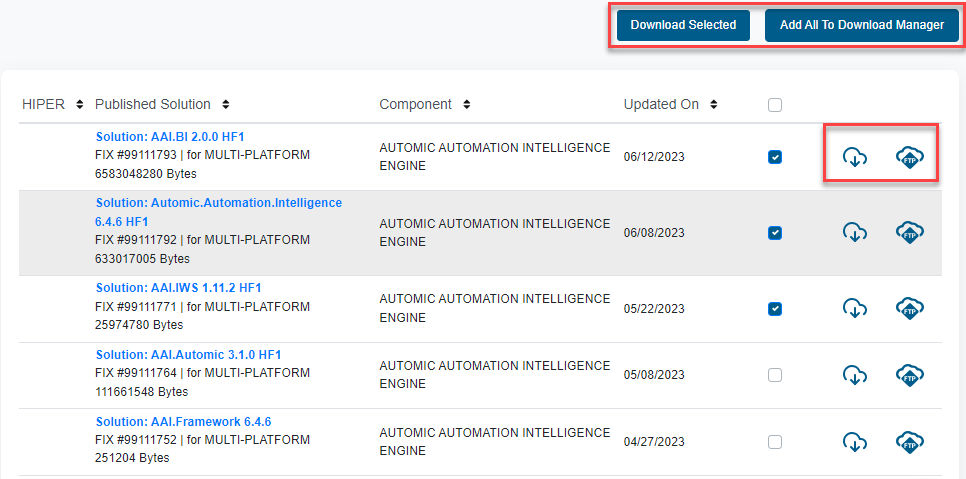Image resolution: width=966 pixels, height=479 pixels.
Task: Click FTP icon for Automic.Automation.Intelligence 6.4.6 HF1
Action: coord(909,232)
